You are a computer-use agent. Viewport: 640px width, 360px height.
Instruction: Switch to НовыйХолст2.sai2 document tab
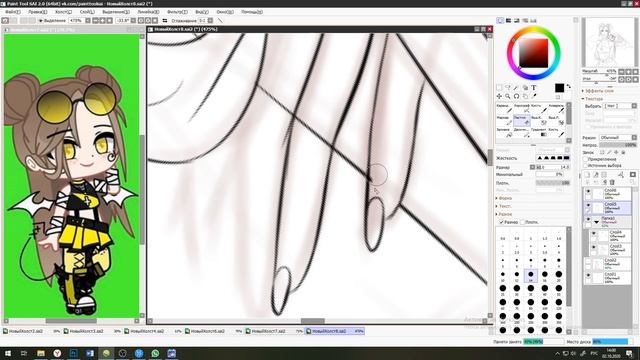click(31, 331)
